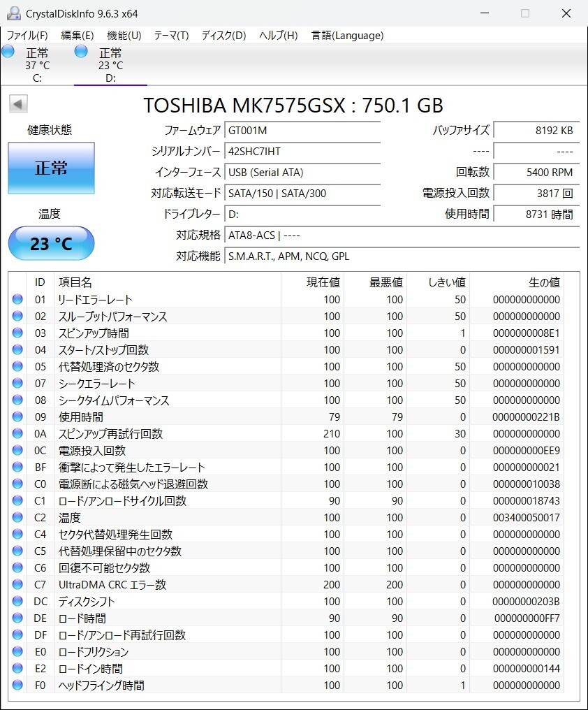Screen dimensions: 588x710
Task: Click status dot for C4 セクタ代替処理発生回数
Action: tap(17, 534)
